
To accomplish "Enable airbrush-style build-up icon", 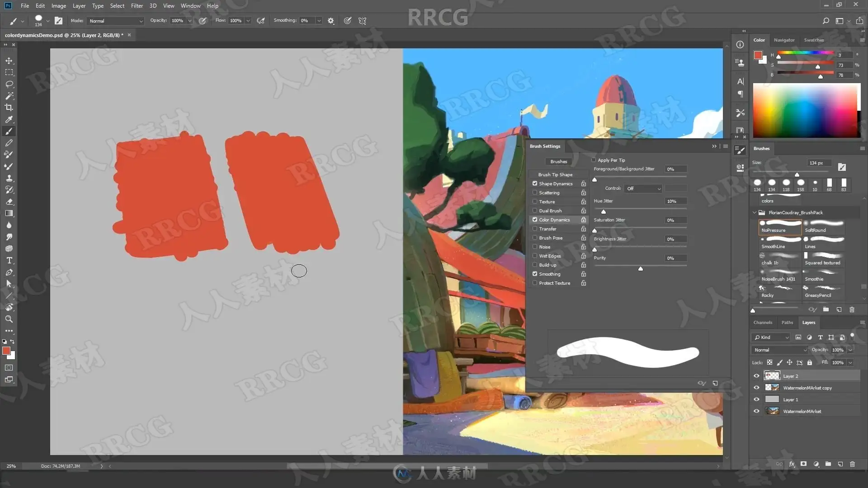I will (x=261, y=21).
